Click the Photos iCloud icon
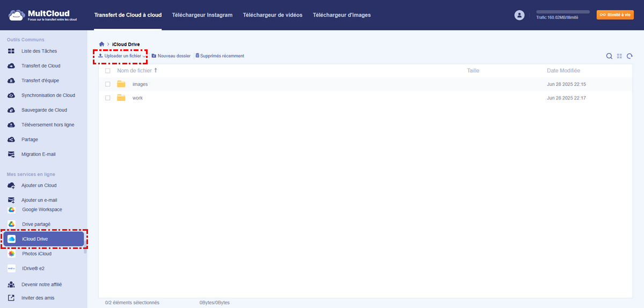The height and width of the screenshot is (308, 644). pos(11,254)
